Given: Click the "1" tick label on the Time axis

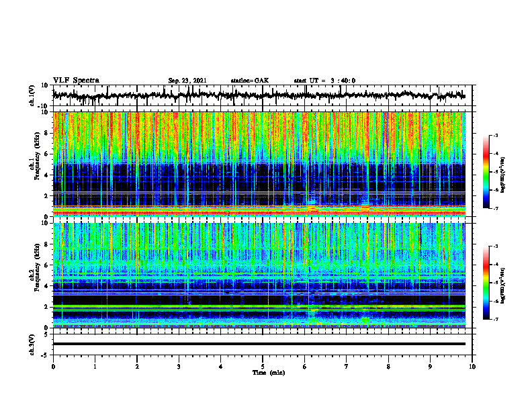Looking at the screenshot, I should coord(95,367).
